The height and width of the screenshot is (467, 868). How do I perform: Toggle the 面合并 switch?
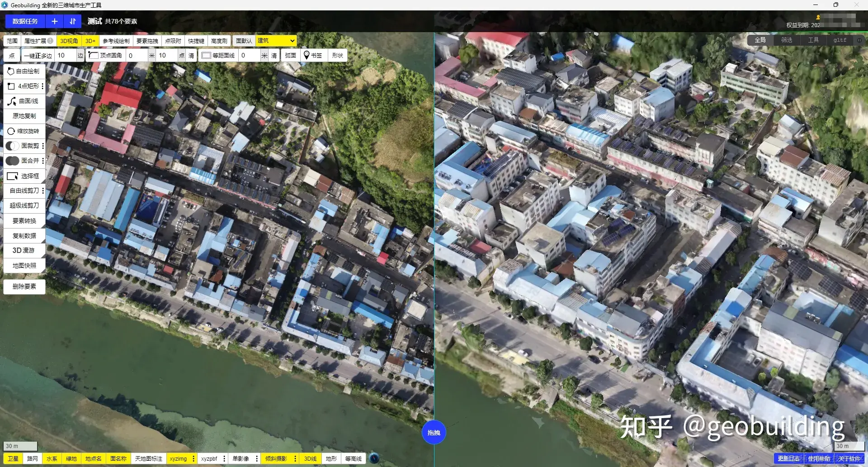point(12,161)
